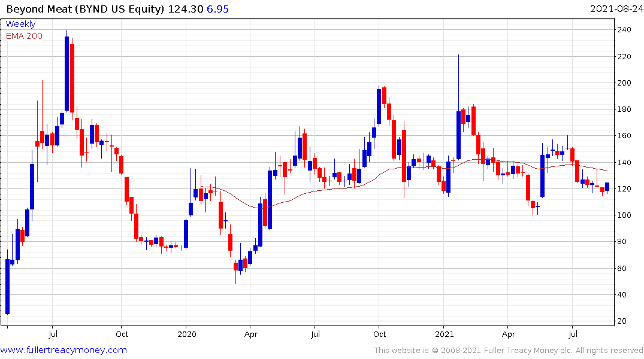The image size is (644, 359).
Task: Click the chart date 2021-08-24
Action: [616, 9]
